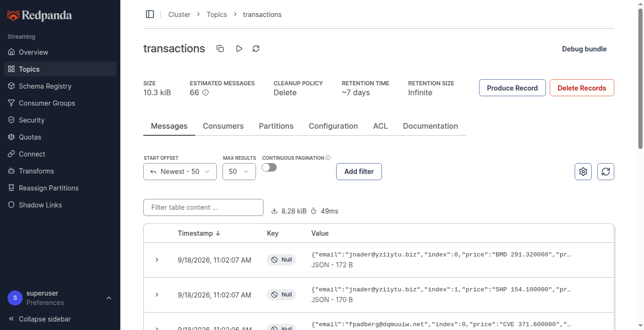Go to Cluster in the breadcrumb
Viewport: 644px width, 330px height.
[179, 15]
